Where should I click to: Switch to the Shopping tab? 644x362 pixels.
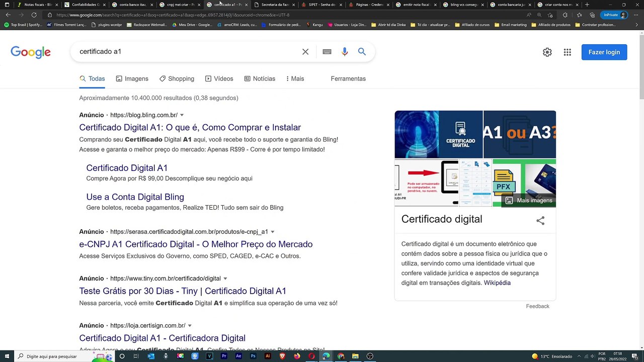click(177, 79)
